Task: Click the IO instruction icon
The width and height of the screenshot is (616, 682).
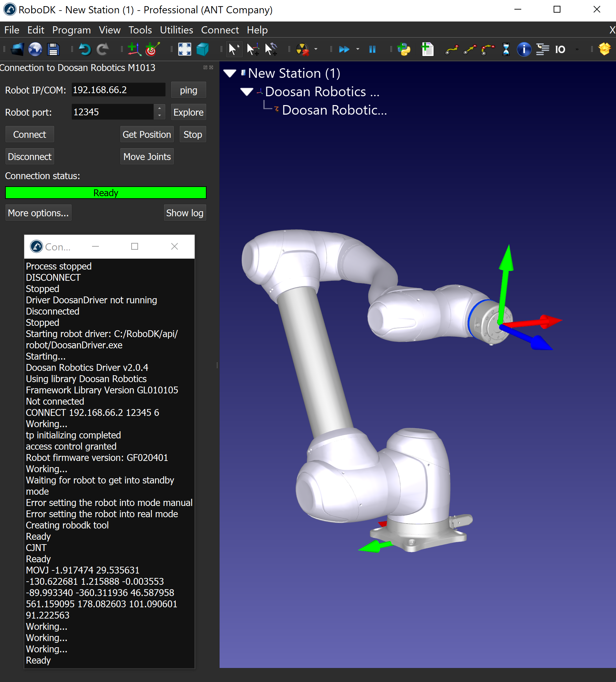Action: 560,50
